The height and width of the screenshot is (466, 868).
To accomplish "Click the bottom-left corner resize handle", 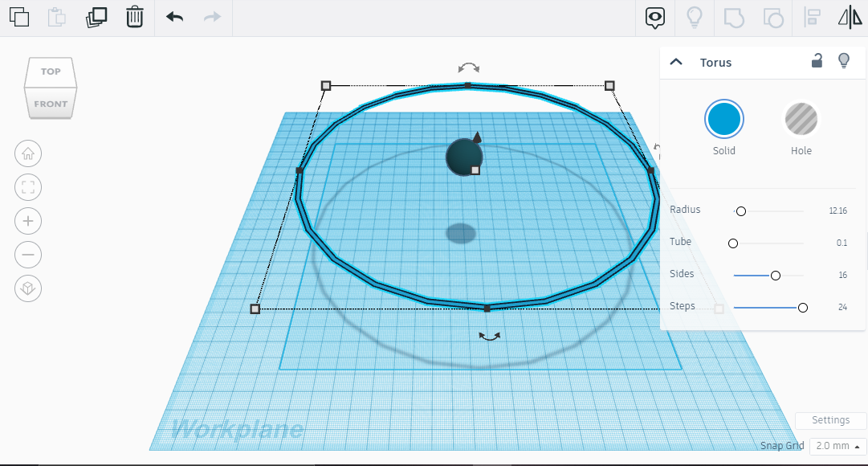I will (255, 309).
